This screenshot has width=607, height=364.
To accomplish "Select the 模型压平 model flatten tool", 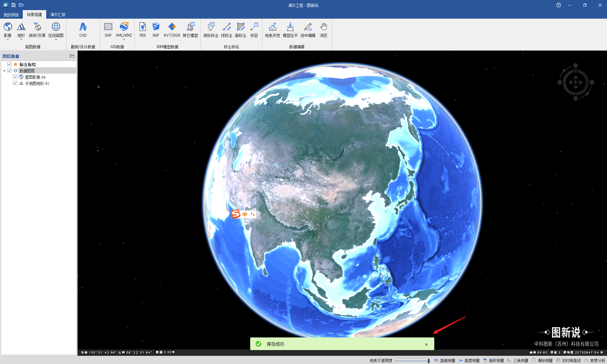I will pyautogui.click(x=290, y=27).
